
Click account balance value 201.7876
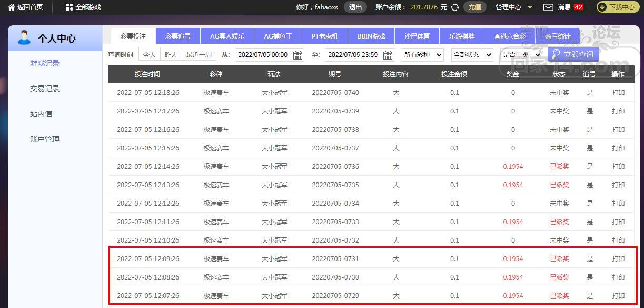pyautogui.click(x=424, y=7)
